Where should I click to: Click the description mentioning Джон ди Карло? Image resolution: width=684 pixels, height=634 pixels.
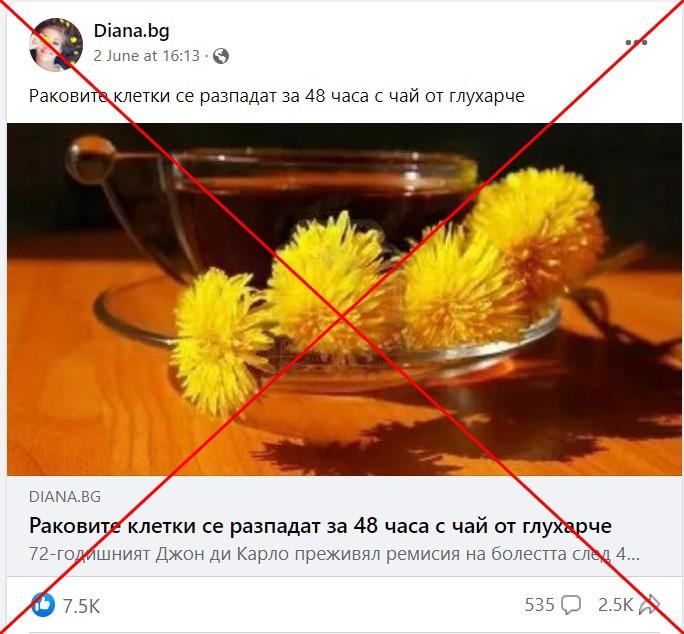click(335, 554)
